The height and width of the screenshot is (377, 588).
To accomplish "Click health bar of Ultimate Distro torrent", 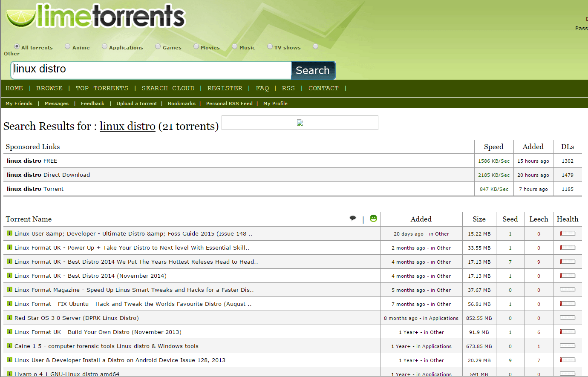I will pyautogui.click(x=567, y=233).
